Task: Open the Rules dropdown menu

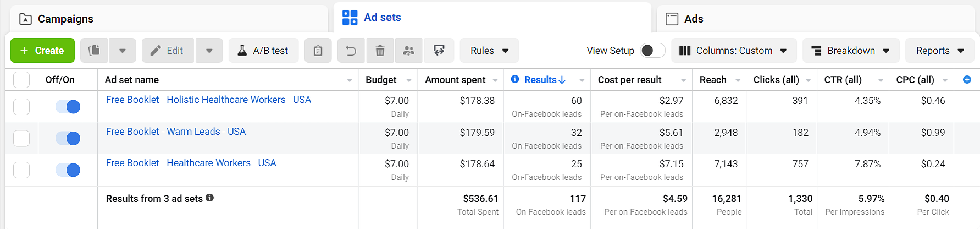Action: 489,51
